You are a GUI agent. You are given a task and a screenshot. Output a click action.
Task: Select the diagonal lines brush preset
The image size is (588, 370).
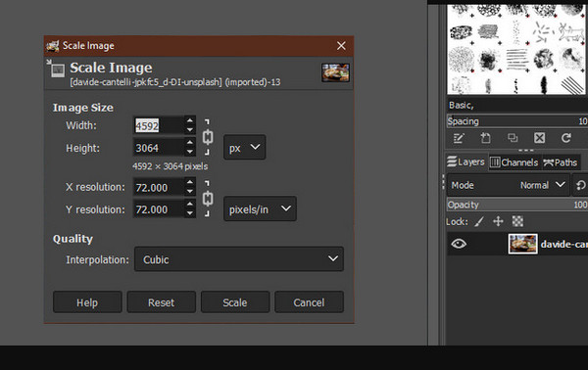click(x=572, y=85)
